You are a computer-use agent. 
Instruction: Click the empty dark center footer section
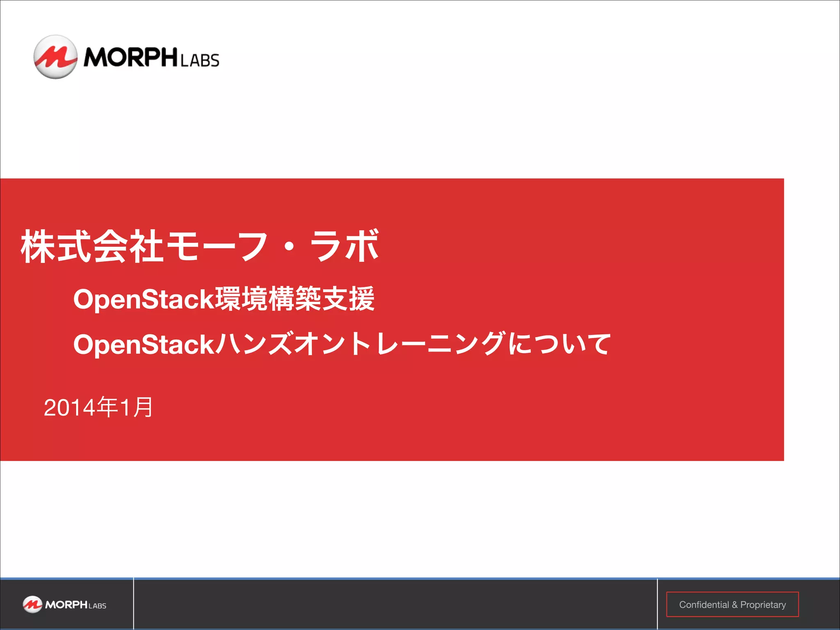395,605
